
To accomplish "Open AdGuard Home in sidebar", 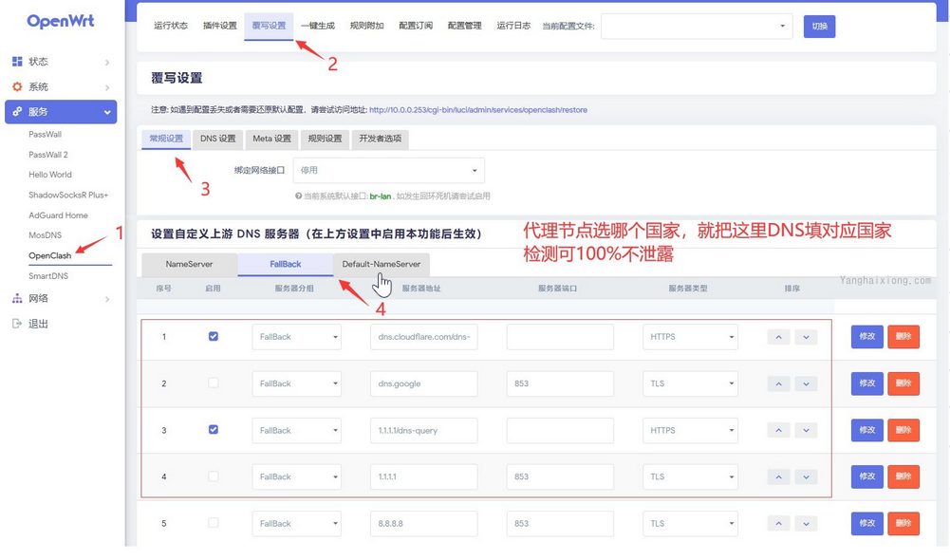I will pyautogui.click(x=58, y=215).
